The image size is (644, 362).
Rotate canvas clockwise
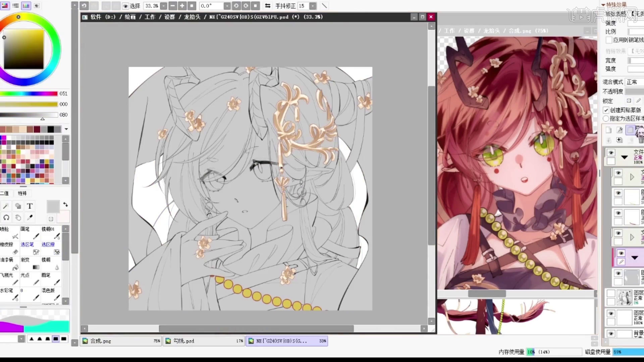(246, 6)
